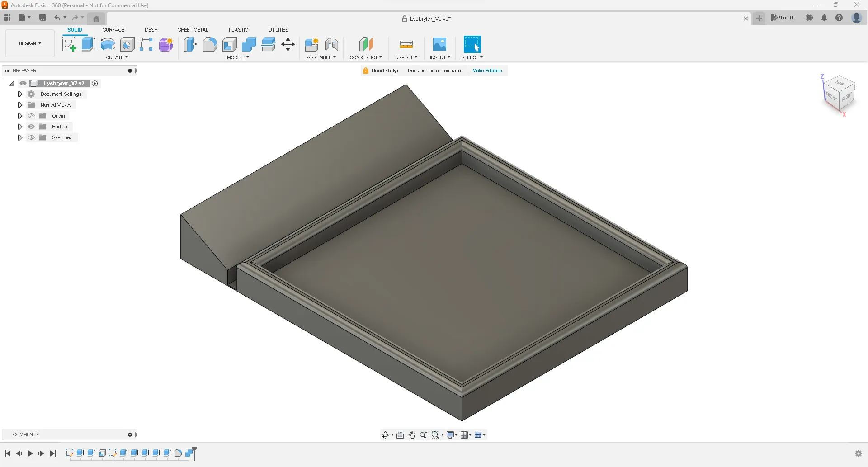This screenshot has height=467, width=868.
Task: Switch to the PLASTIC tab
Action: click(x=238, y=30)
